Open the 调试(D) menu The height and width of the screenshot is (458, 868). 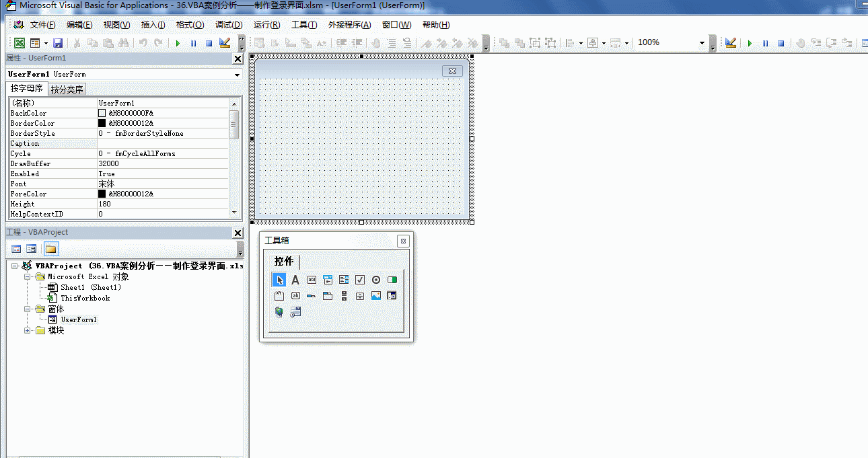(229, 25)
